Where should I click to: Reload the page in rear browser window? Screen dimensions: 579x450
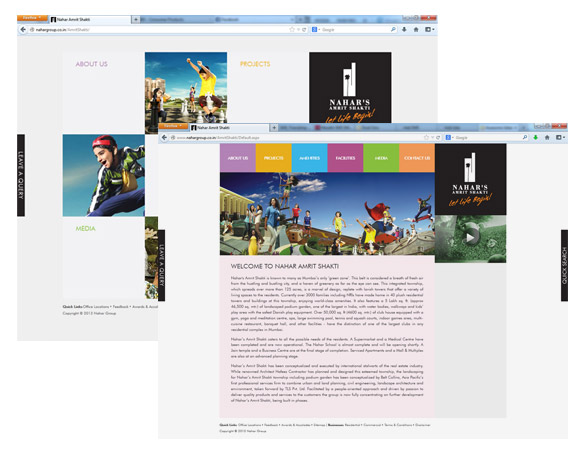pos(304,30)
